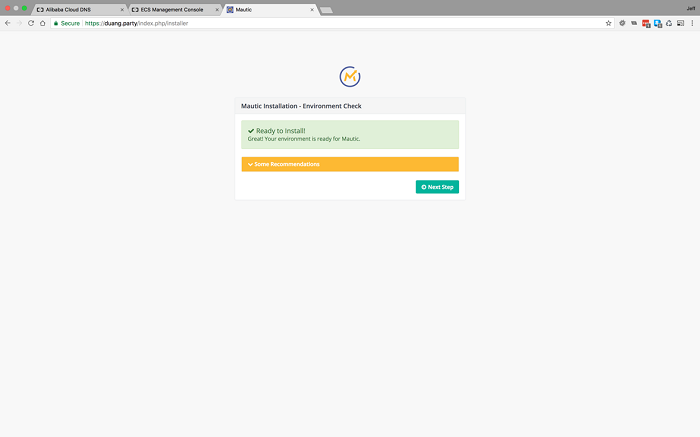Open the gray parallelogram extension icon
Screen dimensions: 700x437
pyautogui.click(x=634, y=23)
